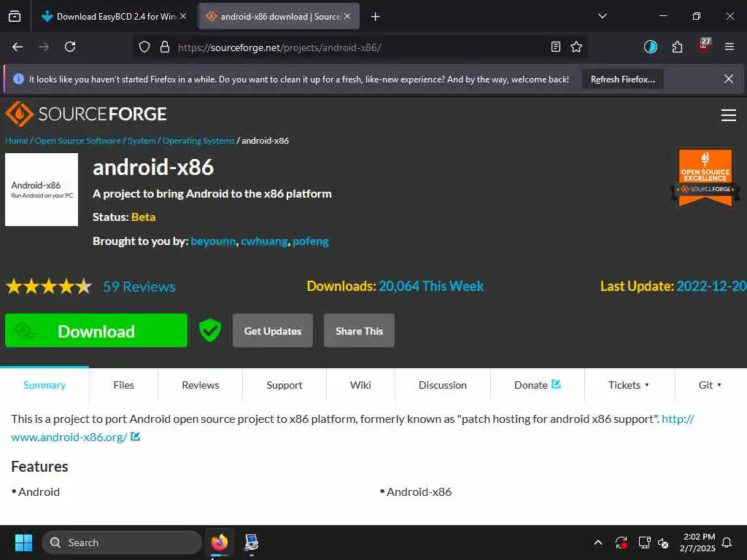
Task: Open Windows Start menu
Action: pyautogui.click(x=23, y=542)
